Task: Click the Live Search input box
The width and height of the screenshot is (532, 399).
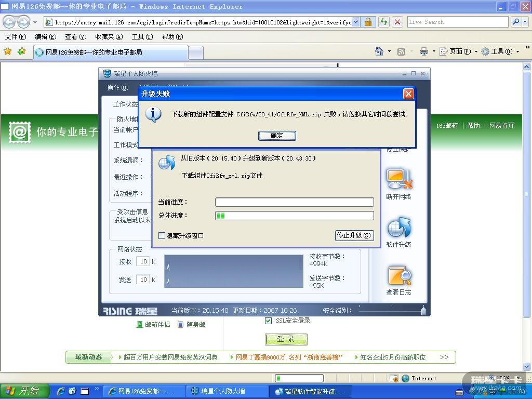Action: click(457, 22)
